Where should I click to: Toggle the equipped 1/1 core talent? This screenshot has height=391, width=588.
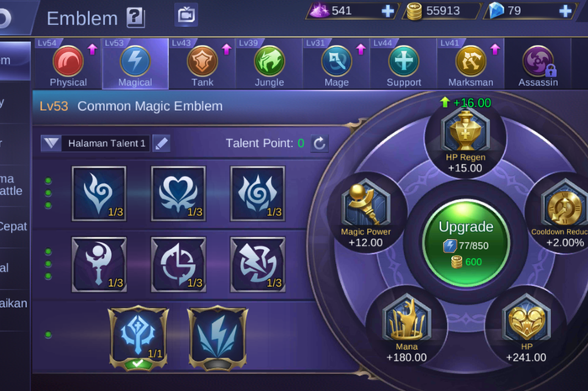click(139, 337)
